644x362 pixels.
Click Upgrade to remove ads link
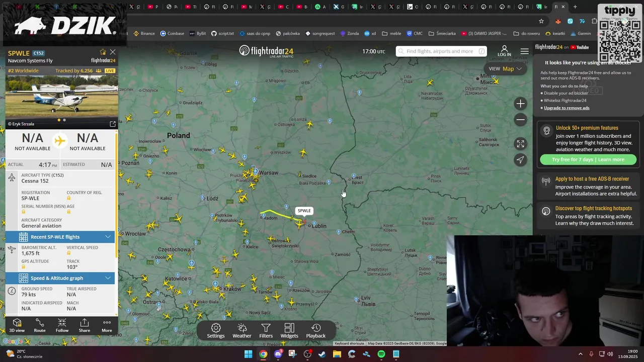[x=567, y=108]
